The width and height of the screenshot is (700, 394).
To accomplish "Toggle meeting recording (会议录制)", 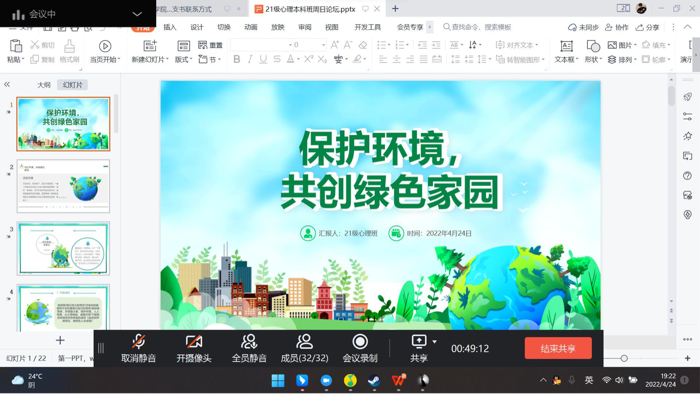I will tap(360, 348).
